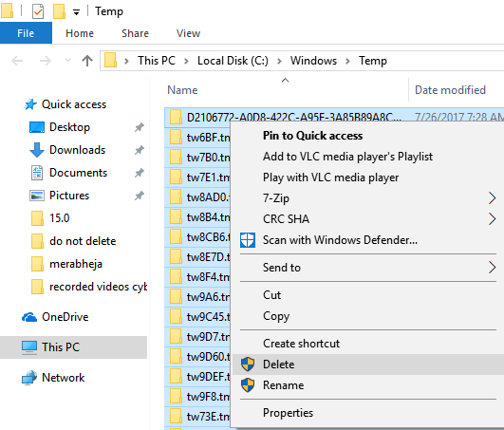Open the Customize Quick Access Toolbar dropdown
Screen dimensions: 504x430
[x=76, y=12]
